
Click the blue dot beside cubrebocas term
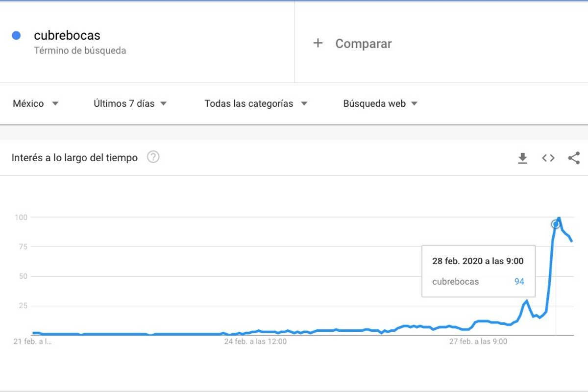[17, 34]
